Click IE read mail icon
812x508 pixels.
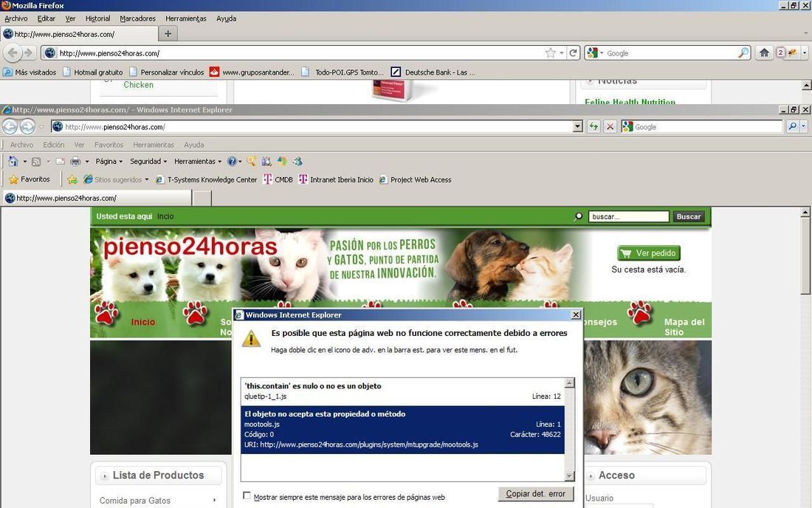60,162
